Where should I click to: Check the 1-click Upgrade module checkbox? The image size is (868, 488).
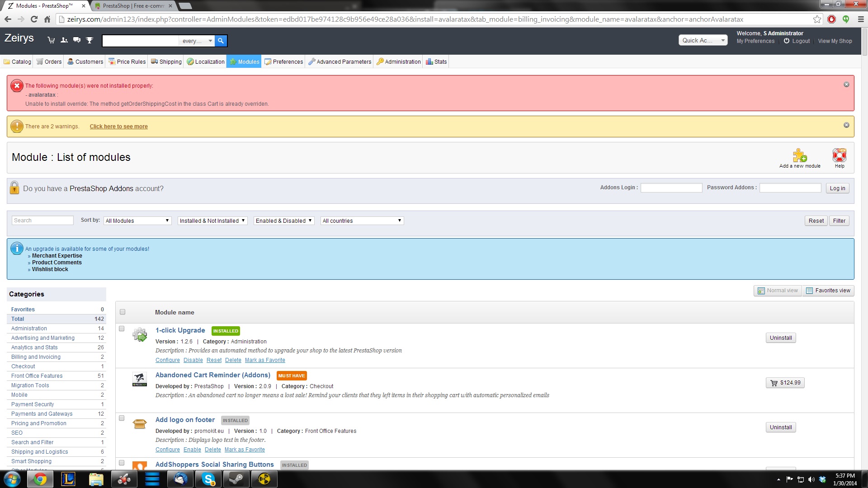pyautogui.click(x=122, y=328)
